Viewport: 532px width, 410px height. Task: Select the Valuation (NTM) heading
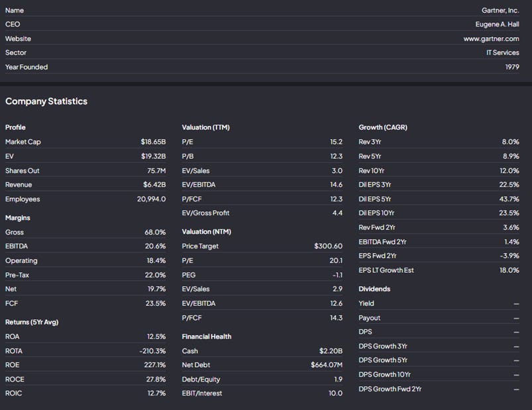(x=207, y=232)
